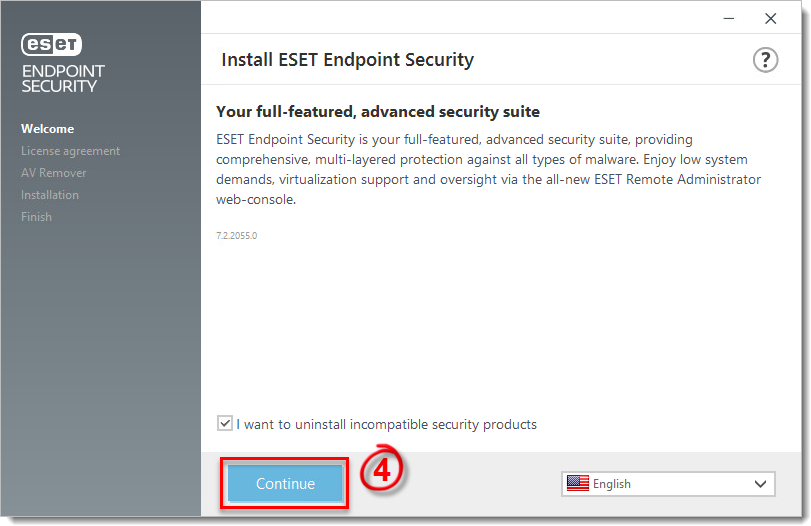
Task: Select the Finish step in sidebar
Action: tap(36, 217)
